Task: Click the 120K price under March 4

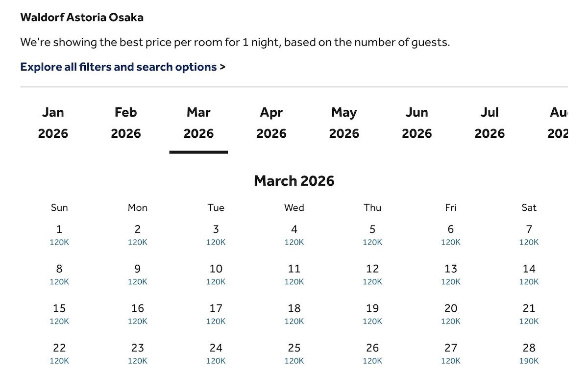Action: click(294, 242)
